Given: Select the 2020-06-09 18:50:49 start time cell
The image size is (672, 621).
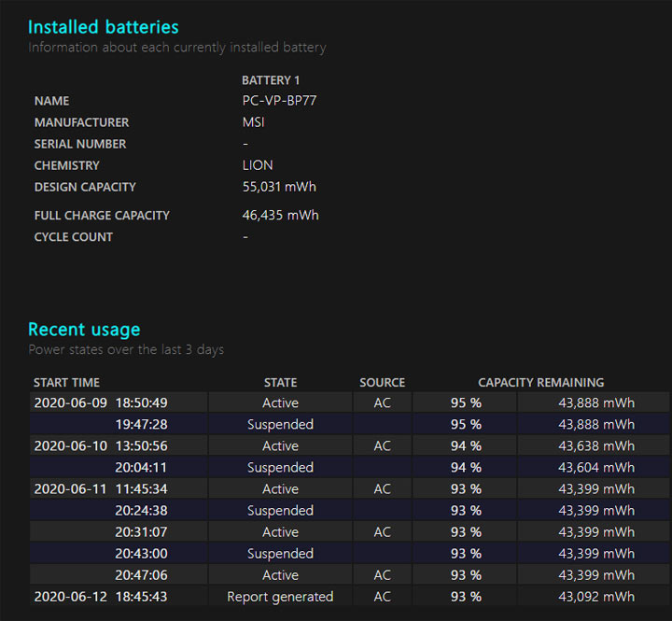Looking at the screenshot, I should (x=101, y=402).
